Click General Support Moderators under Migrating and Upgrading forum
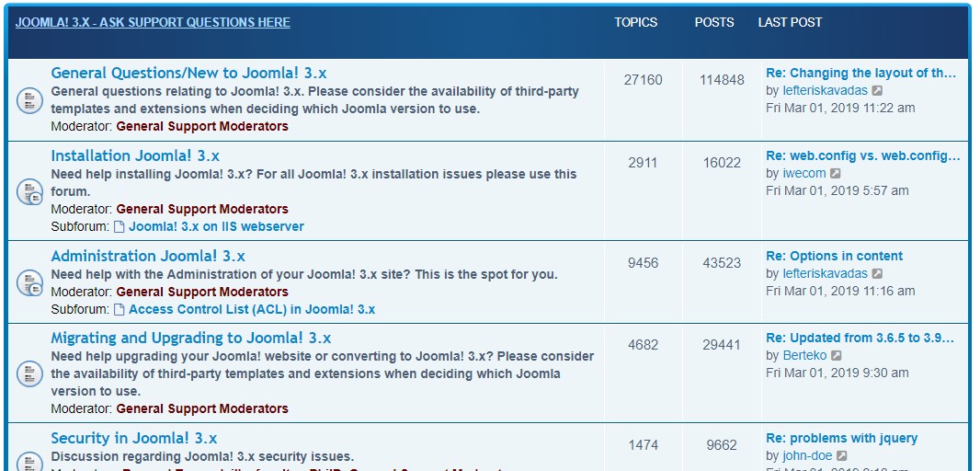Viewport: 980px width, 471px height. [x=202, y=408]
